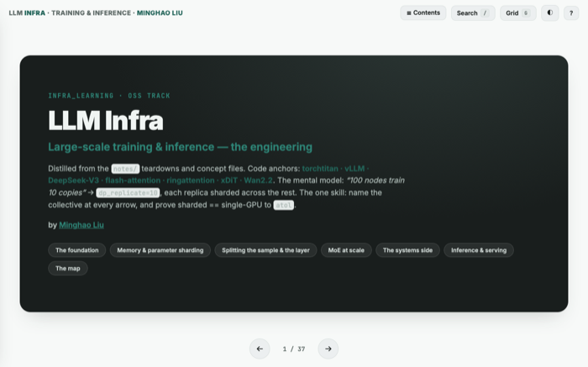Screen dimensions: 588x367
Task: Open the Contents menu
Action: click(423, 13)
